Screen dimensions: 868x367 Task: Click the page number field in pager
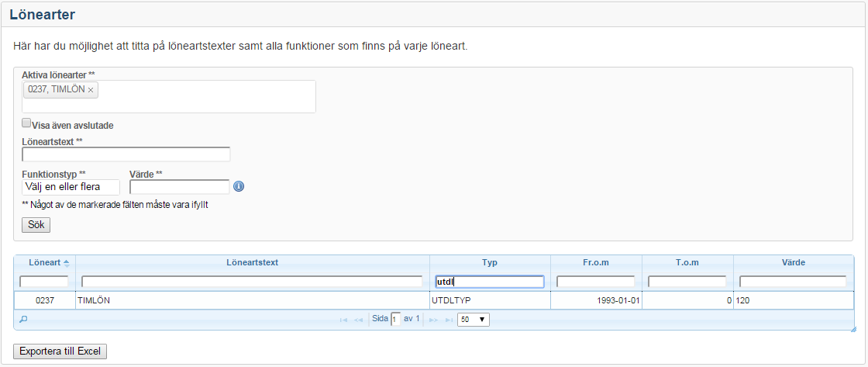[395, 320]
